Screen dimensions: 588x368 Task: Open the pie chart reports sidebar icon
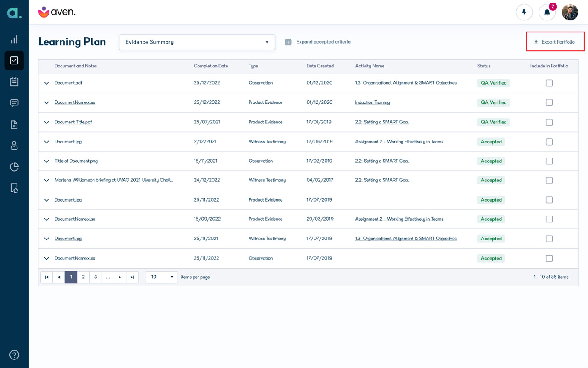point(14,166)
